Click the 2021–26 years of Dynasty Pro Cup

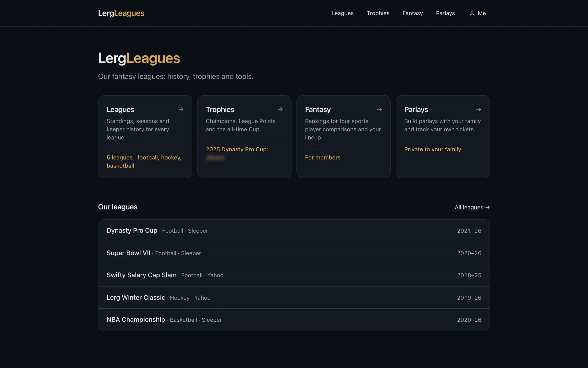[x=469, y=231]
